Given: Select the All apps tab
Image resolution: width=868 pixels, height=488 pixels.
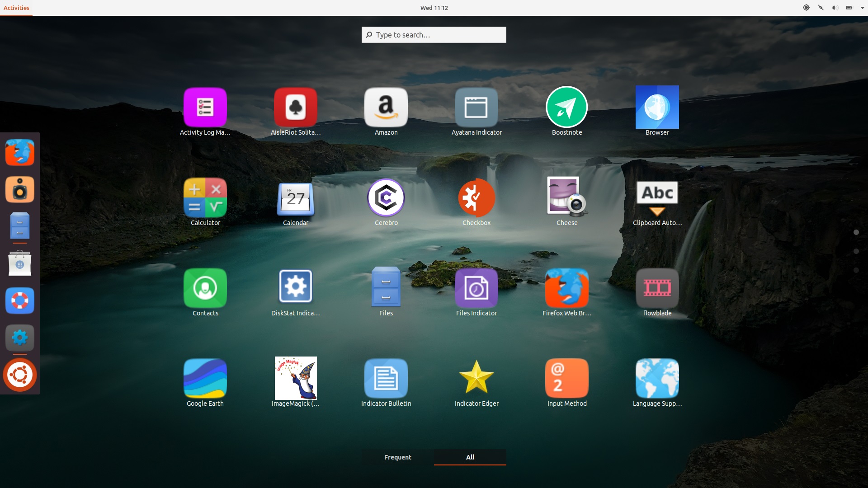Looking at the screenshot, I should (x=470, y=457).
